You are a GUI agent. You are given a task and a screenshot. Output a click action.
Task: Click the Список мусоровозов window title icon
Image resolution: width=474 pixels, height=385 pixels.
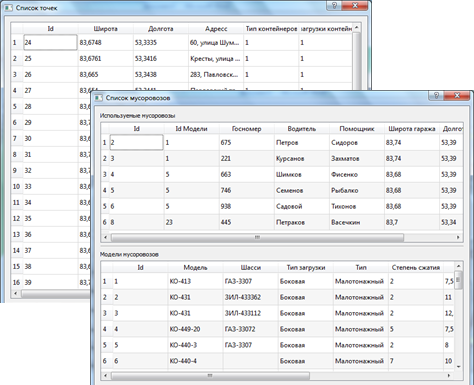click(x=98, y=98)
